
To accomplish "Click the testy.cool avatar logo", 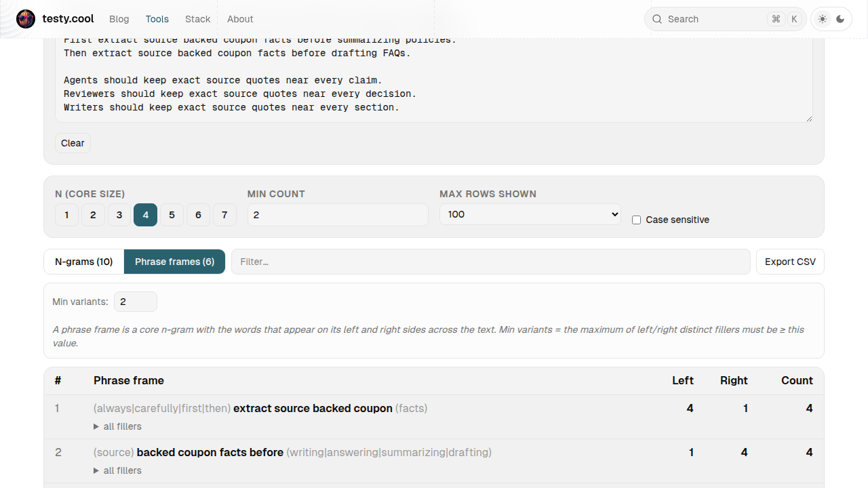I will [26, 19].
